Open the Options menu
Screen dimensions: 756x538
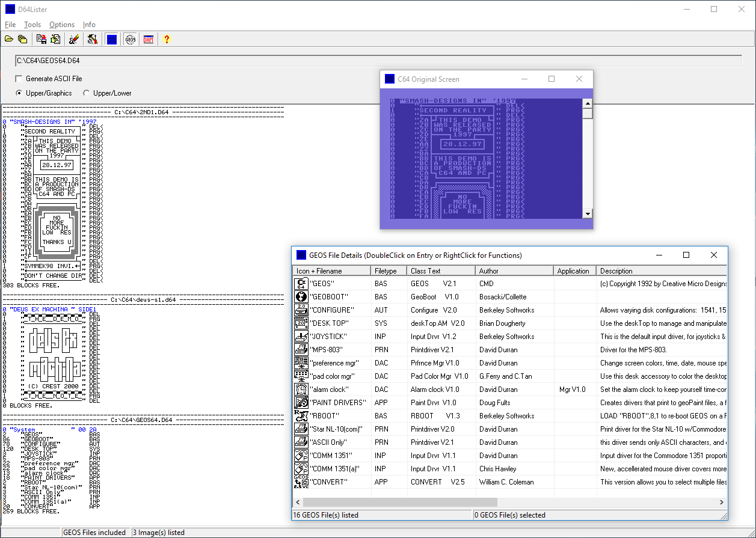click(62, 25)
